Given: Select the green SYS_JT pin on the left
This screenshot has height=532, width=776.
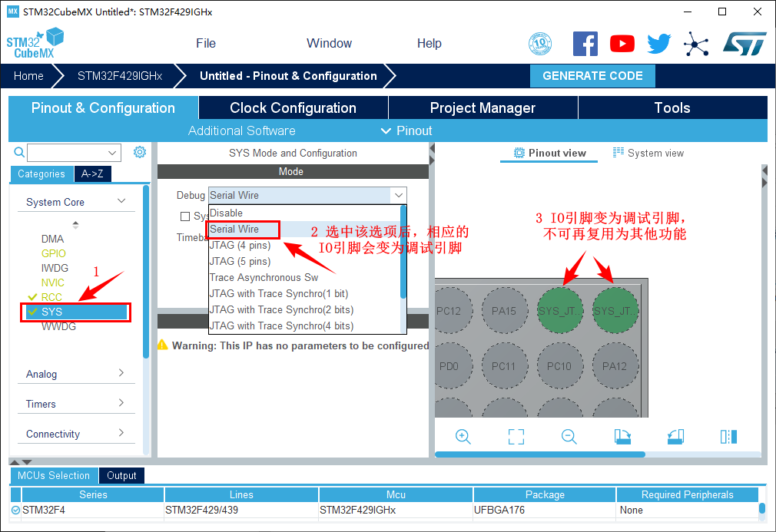Looking at the screenshot, I should click(559, 311).
